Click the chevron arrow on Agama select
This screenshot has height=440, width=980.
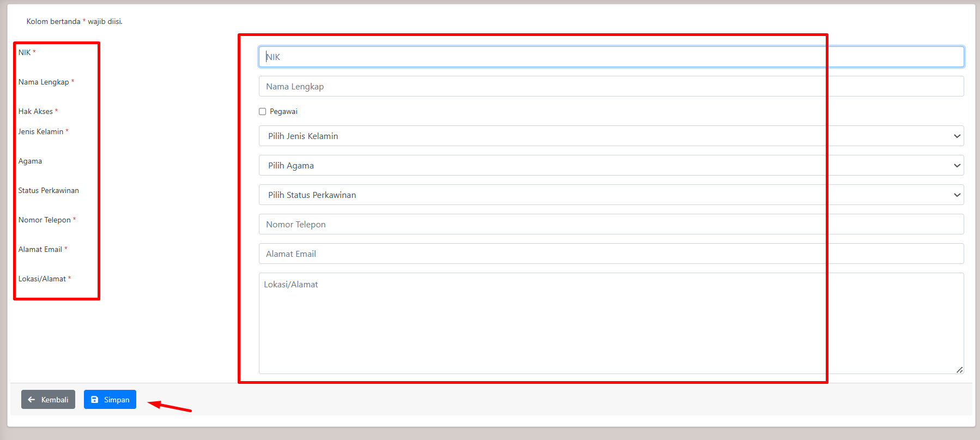point(957,166)
